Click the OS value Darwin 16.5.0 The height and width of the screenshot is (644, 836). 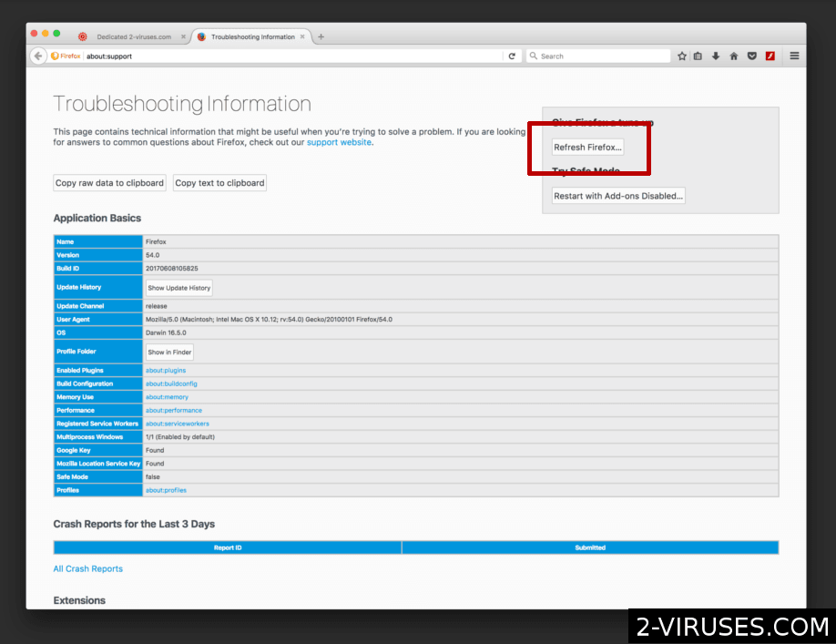[166, 332]
